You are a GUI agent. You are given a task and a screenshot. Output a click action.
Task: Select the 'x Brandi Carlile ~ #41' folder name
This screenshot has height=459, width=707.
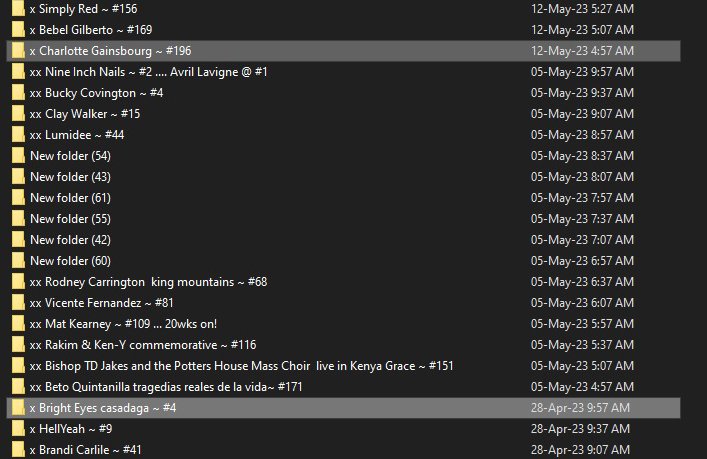click(86, 450)
